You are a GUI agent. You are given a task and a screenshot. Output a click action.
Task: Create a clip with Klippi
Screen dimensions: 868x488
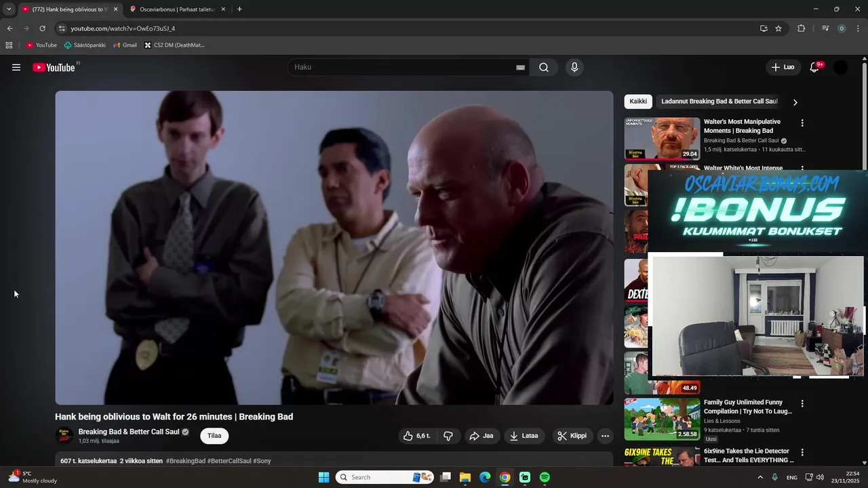[572, 436]
